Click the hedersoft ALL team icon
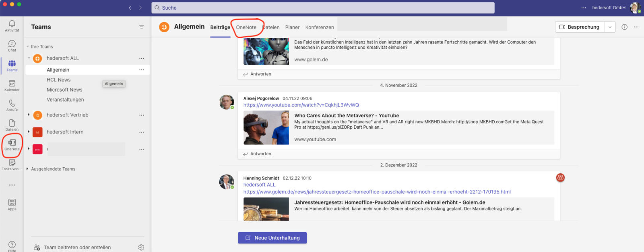 click(x=37, y=58)
